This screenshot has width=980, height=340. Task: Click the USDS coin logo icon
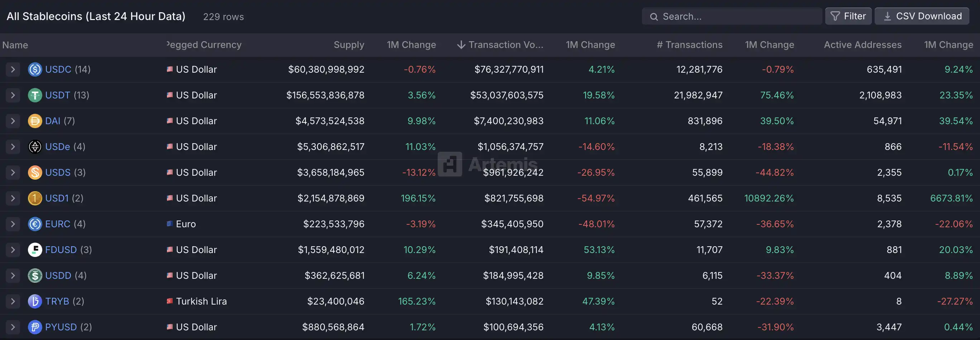pos(35,172)
